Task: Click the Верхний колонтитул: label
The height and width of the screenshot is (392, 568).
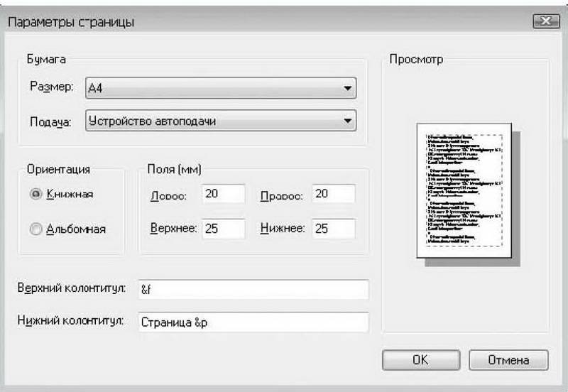Action: (72, 288)
